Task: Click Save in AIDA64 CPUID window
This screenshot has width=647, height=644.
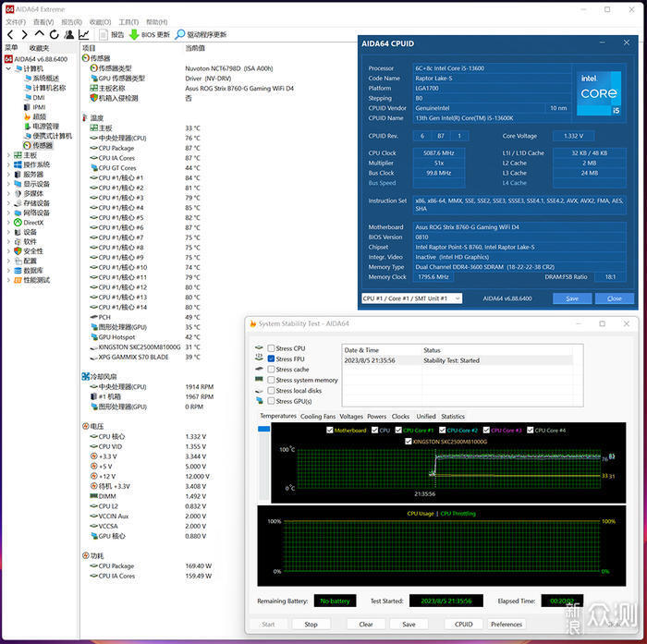Action: coord(572,298)
